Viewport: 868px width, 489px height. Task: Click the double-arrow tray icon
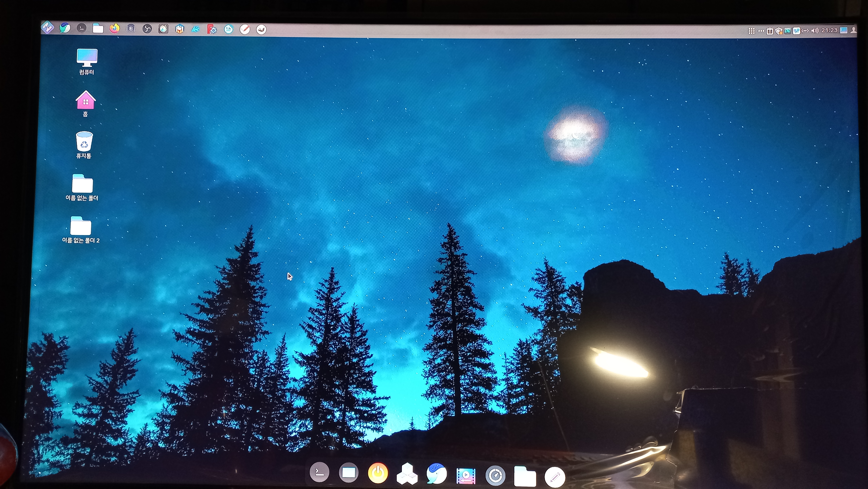[805, 31]
